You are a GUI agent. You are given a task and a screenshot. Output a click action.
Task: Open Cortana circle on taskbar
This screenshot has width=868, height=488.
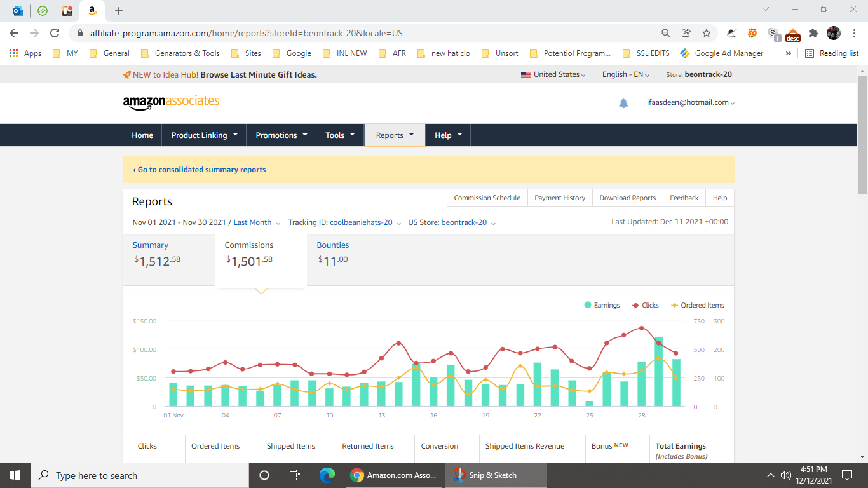264,475
